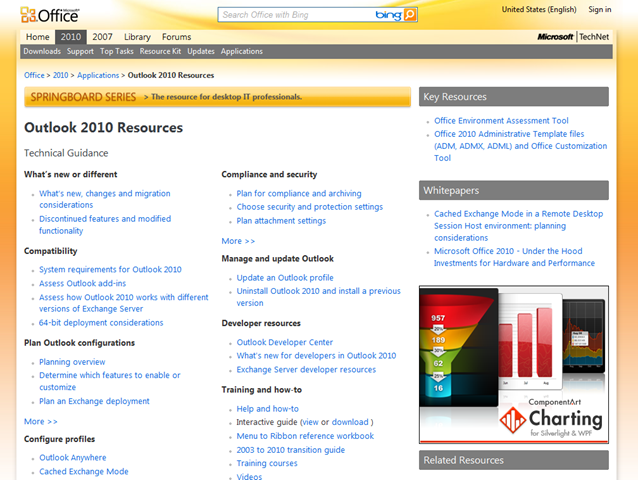Click the Springboard Series banner

pos(217,97)
